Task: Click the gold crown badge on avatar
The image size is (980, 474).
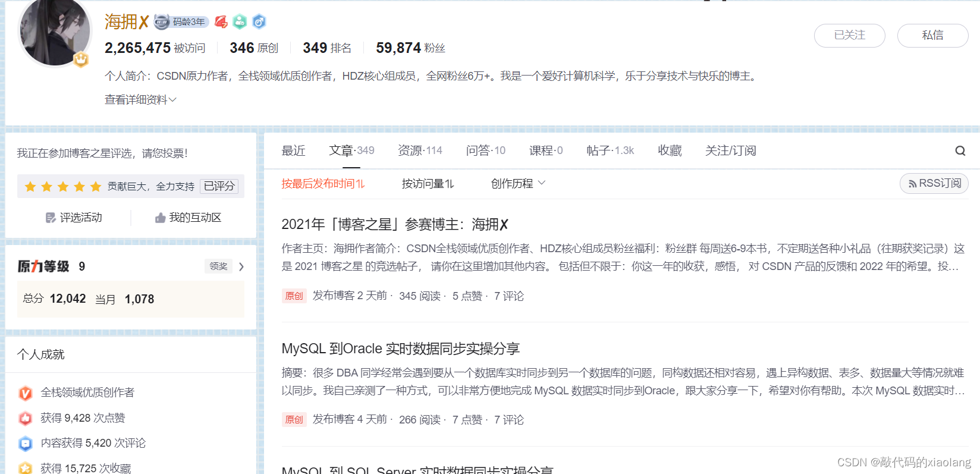Action: pyautogui.click(x=81, y=59)
